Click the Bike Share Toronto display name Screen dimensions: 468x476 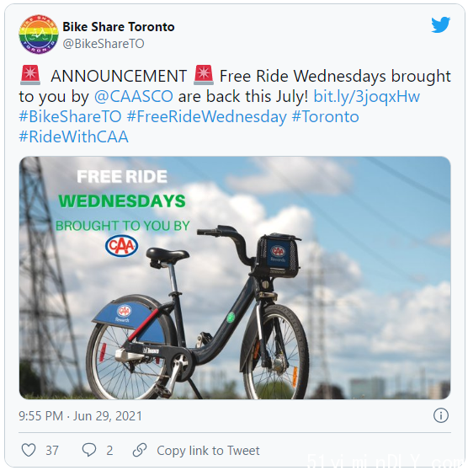tap(119, 27)
